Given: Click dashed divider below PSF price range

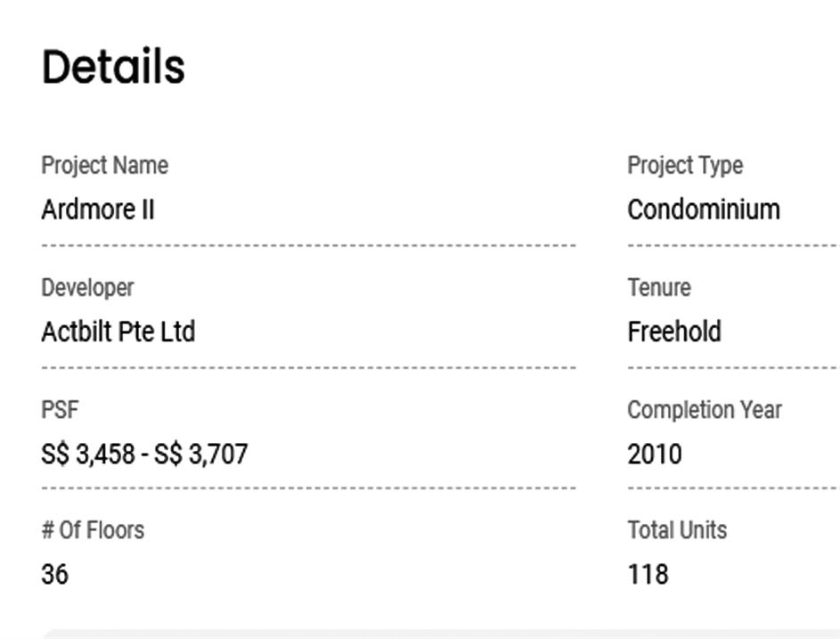Looking at the screenshot, I should tap(308, 488).
